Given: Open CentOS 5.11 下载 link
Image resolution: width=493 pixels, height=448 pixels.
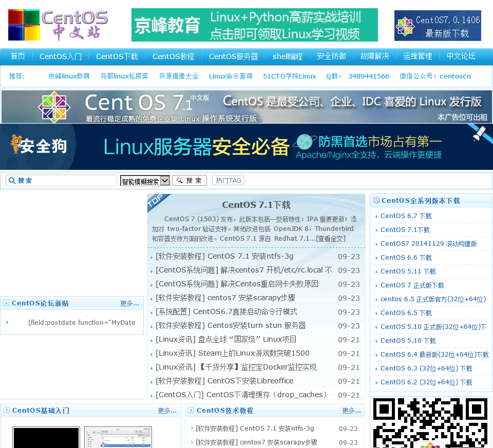Looking at the screenshot, I should point(408,271).
